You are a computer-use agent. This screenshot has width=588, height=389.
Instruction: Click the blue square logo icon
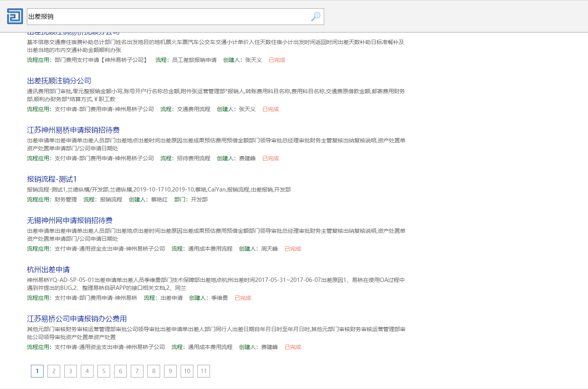(x=15, y=16)
